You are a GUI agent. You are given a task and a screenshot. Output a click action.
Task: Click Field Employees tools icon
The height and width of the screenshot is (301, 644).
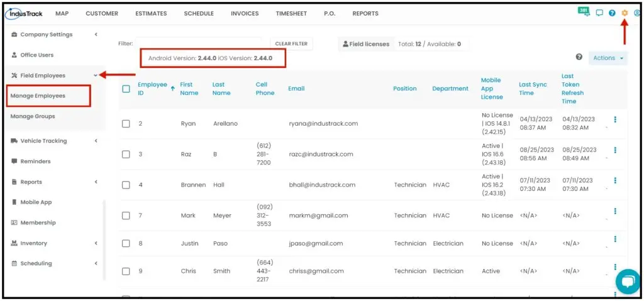click(x=14, y=75)
